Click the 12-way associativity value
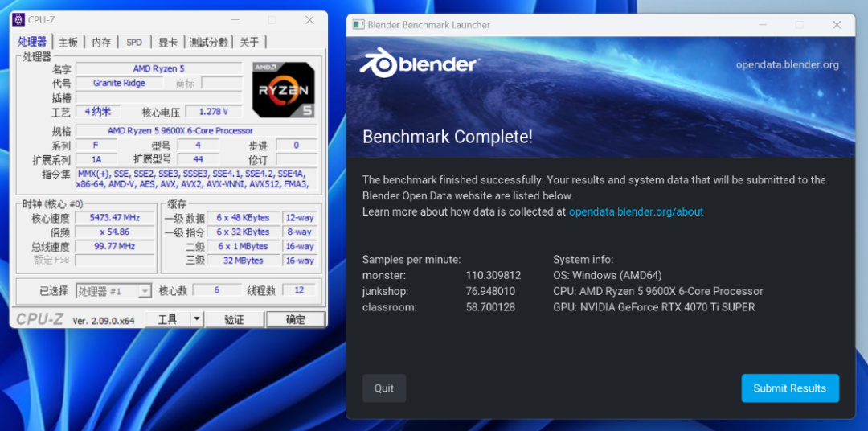Image resolution: width=868 pixels, height=431 pixels. tap(300, 217)
